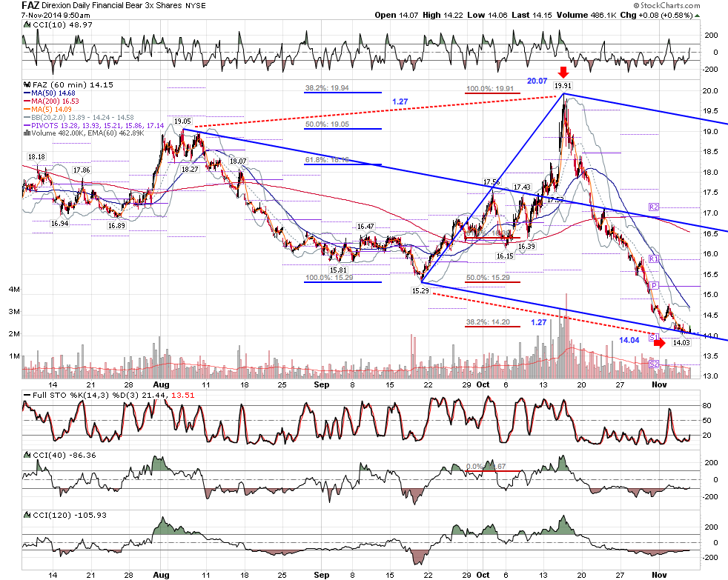Click the orange MA(5) legend line swatch
This screenshot has height=580, width=728.
[27, 110]
